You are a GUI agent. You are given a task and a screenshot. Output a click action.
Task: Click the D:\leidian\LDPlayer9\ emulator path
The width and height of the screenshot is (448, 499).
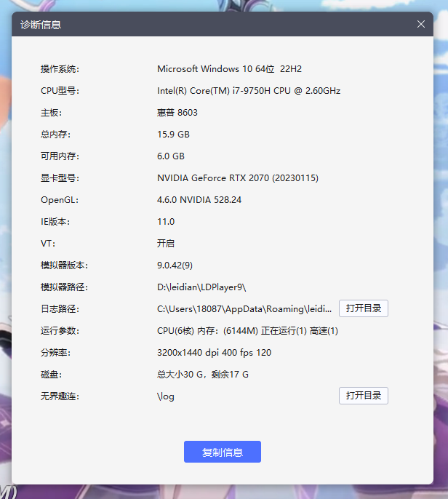(202, 287)
